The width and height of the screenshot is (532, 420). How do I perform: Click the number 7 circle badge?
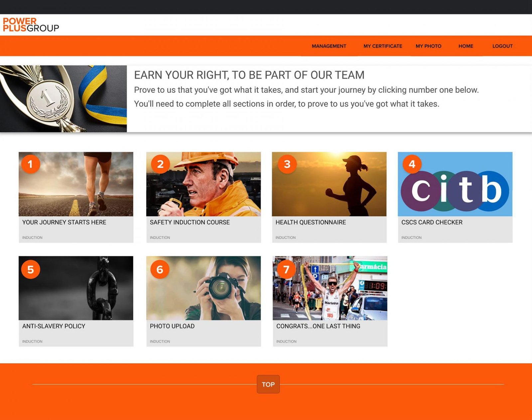(286, 269)
